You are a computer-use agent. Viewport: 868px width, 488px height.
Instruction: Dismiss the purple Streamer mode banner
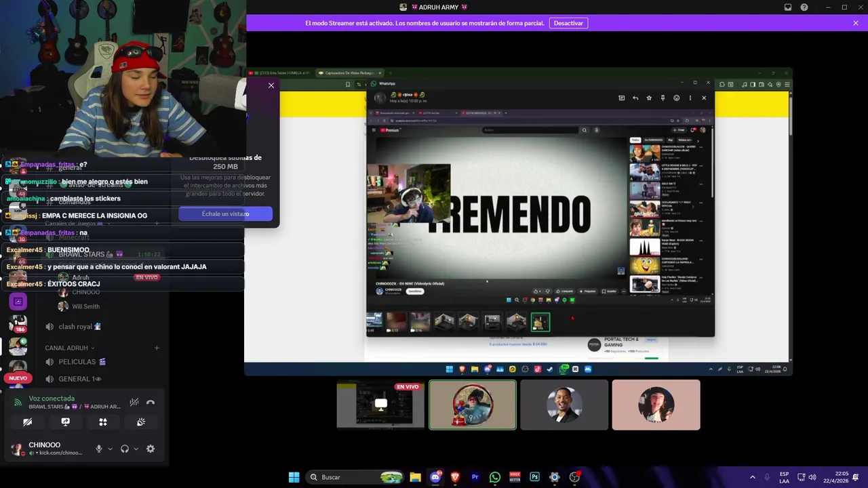point(856,23)
